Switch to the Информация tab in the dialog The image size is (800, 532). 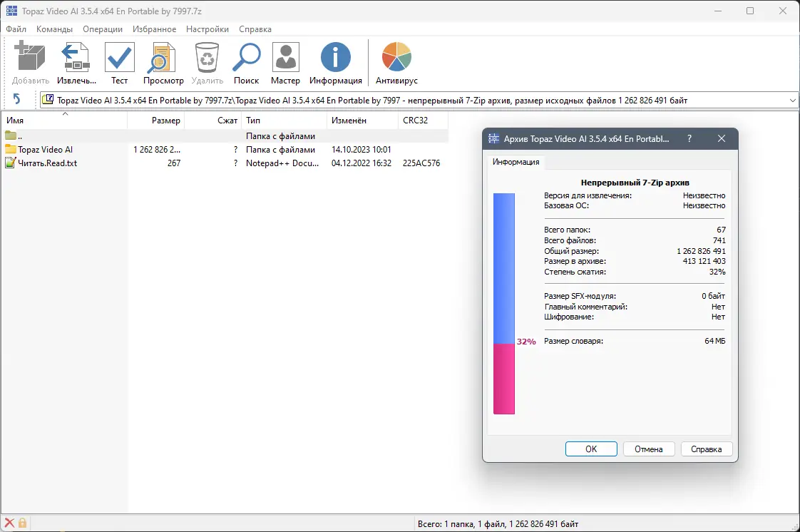516,162
